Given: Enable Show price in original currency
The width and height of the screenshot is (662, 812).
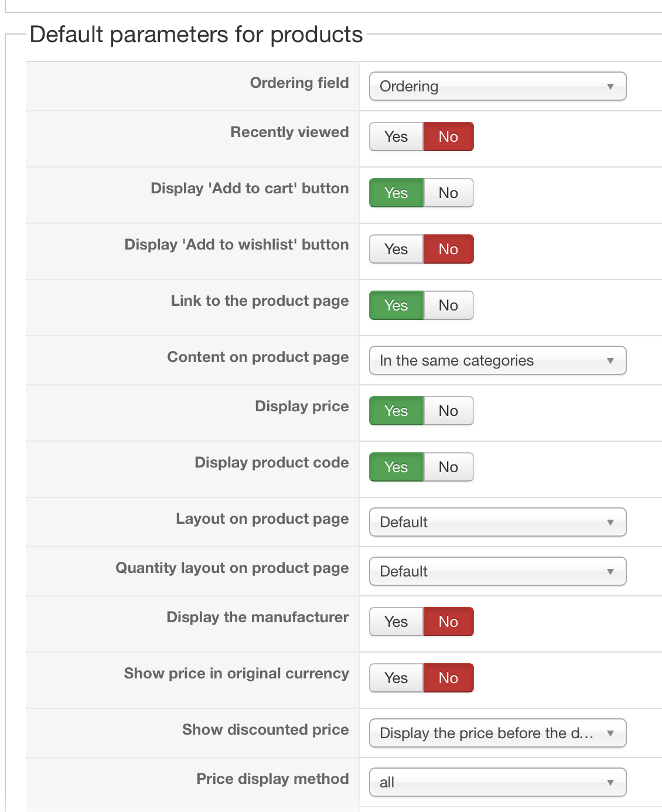Looking at the screenshot, I should coord(396,678).
